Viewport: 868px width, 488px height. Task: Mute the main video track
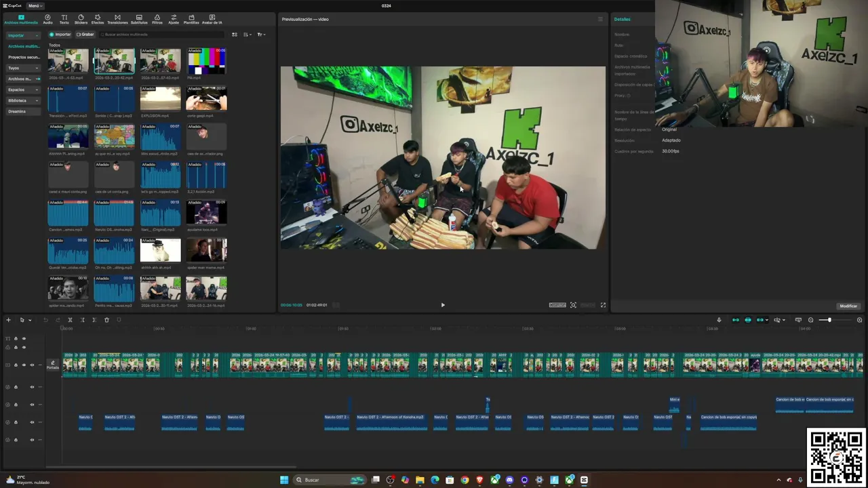coord(32,365)
